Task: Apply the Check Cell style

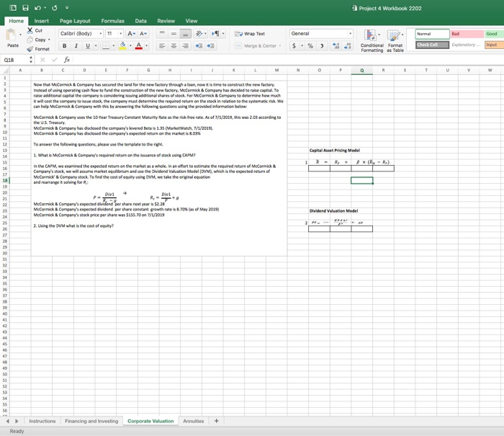Action: [x=432, y=45]
